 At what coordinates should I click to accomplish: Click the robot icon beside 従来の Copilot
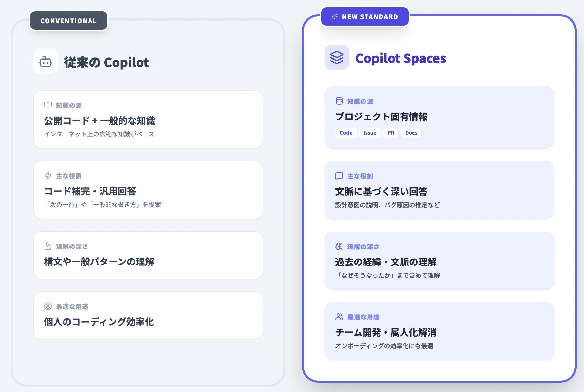tap(45, 62)
